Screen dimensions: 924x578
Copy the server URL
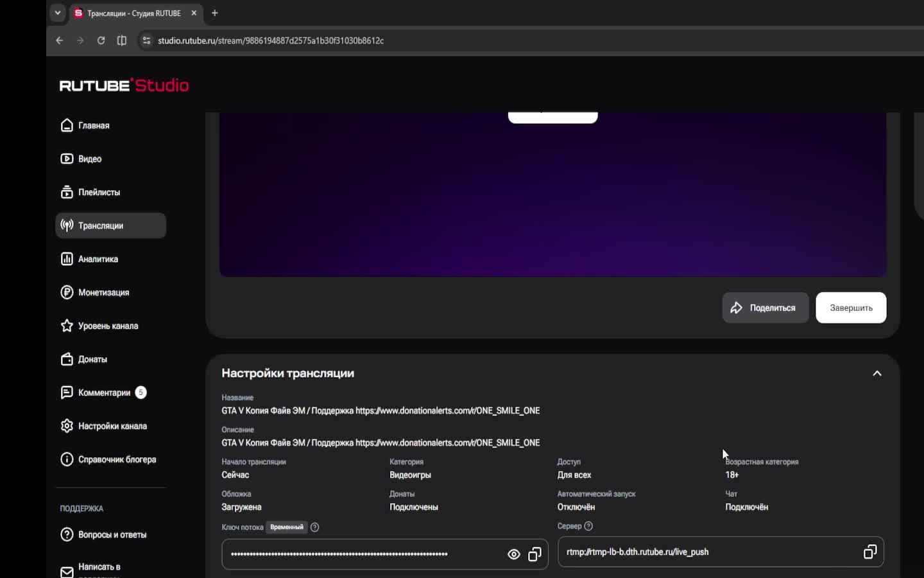870,552
